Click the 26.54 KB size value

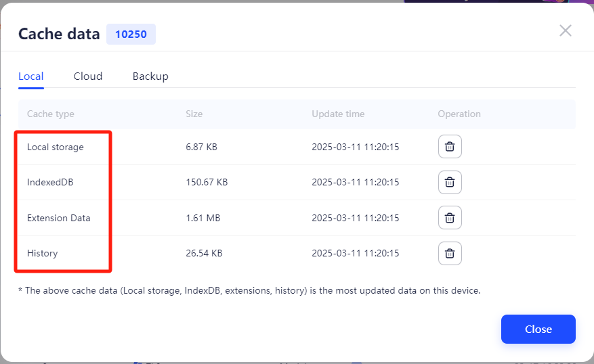(204, 253)
